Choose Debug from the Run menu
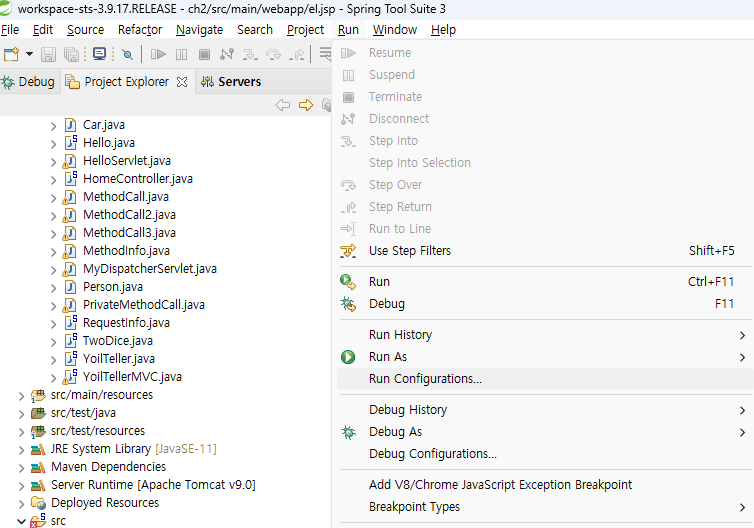The height and width of the screenshot is (528, 754). click(545, 303)
